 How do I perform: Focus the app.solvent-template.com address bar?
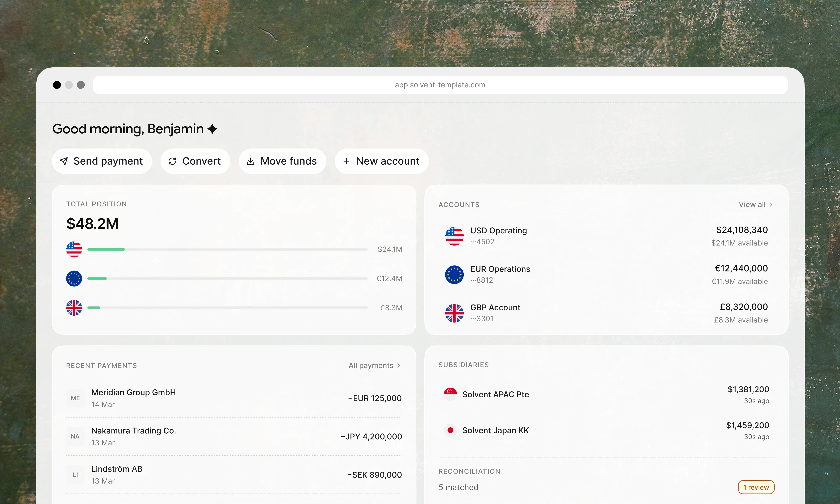point(440,85)
